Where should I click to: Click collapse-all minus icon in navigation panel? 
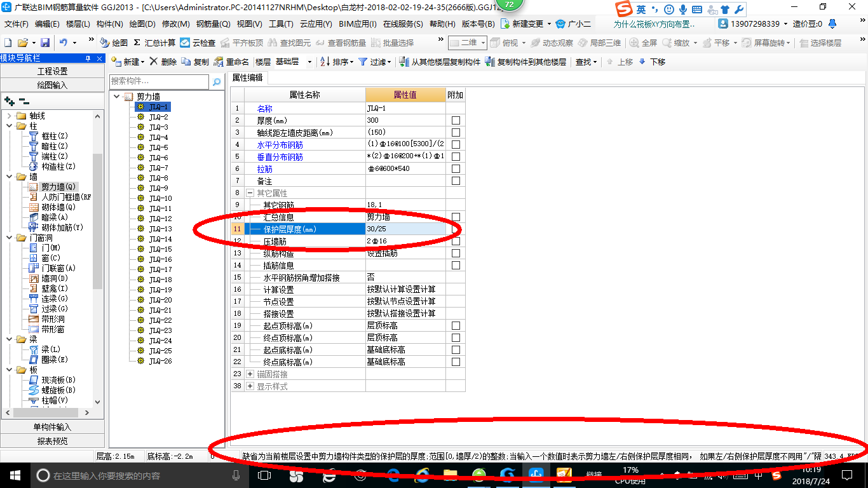click(x=24, y=100)
